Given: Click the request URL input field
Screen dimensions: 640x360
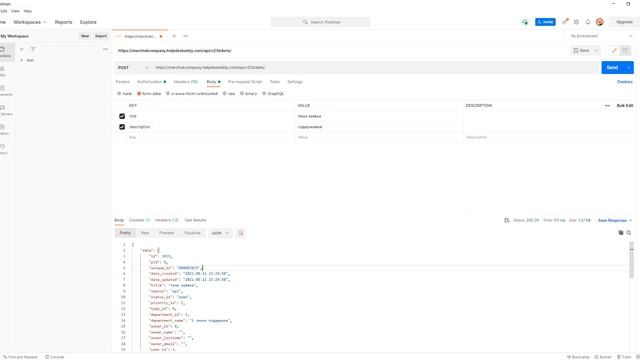Looking at the screenshot, I should tap(376, 68).
